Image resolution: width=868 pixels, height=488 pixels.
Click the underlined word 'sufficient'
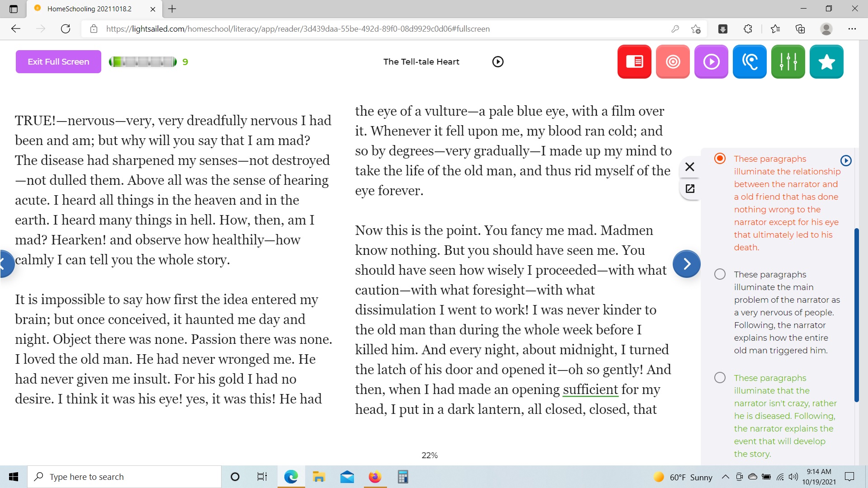(590, 389)
